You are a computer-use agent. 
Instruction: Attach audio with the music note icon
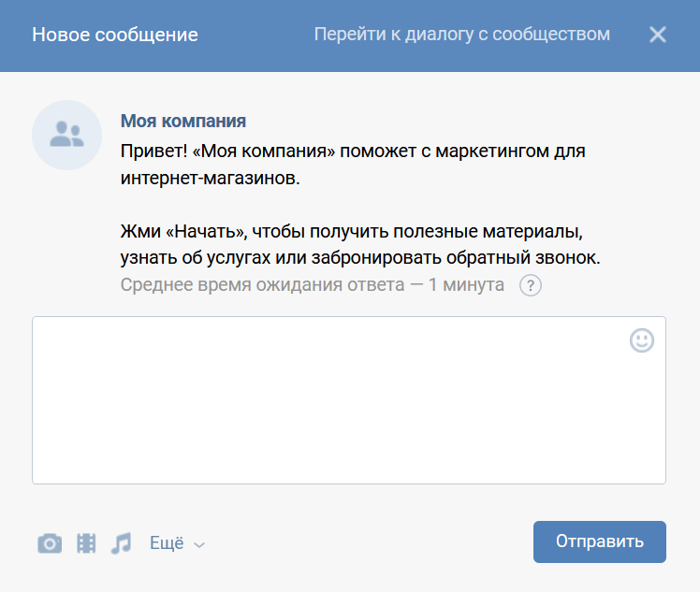pos(121,542)
